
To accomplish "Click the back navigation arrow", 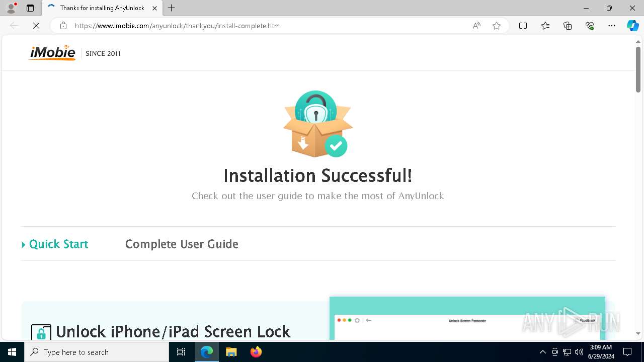I will pyautogui.click(x=14, y=26).
